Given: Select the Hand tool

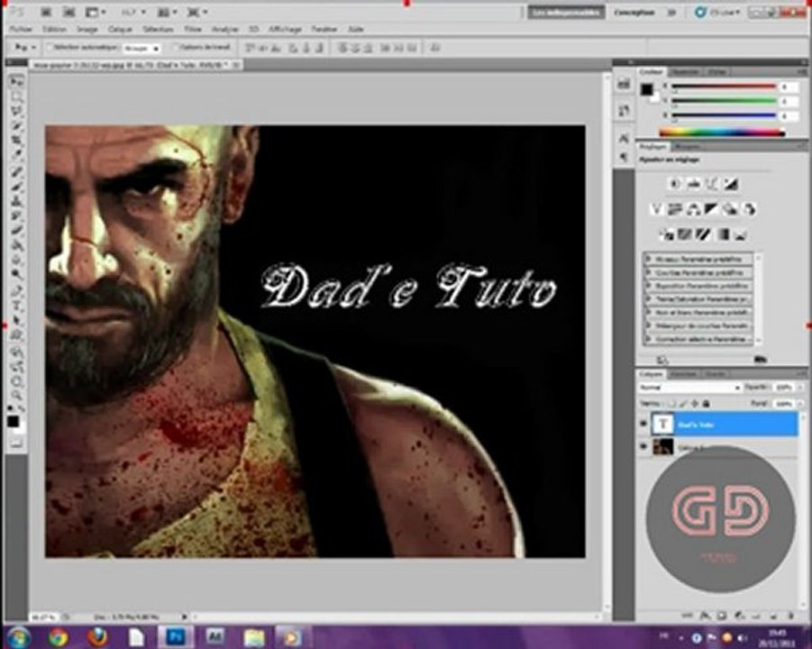Looking at the screenshot, I should [x=16, y=381].
